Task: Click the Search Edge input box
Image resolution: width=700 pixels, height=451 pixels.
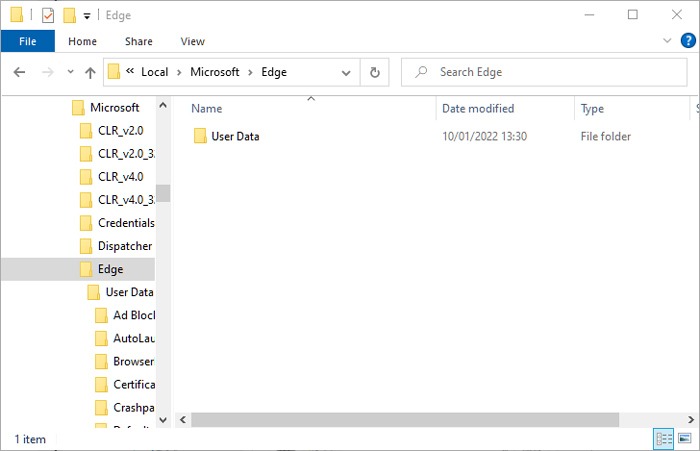Action: (x=544, y=72)
